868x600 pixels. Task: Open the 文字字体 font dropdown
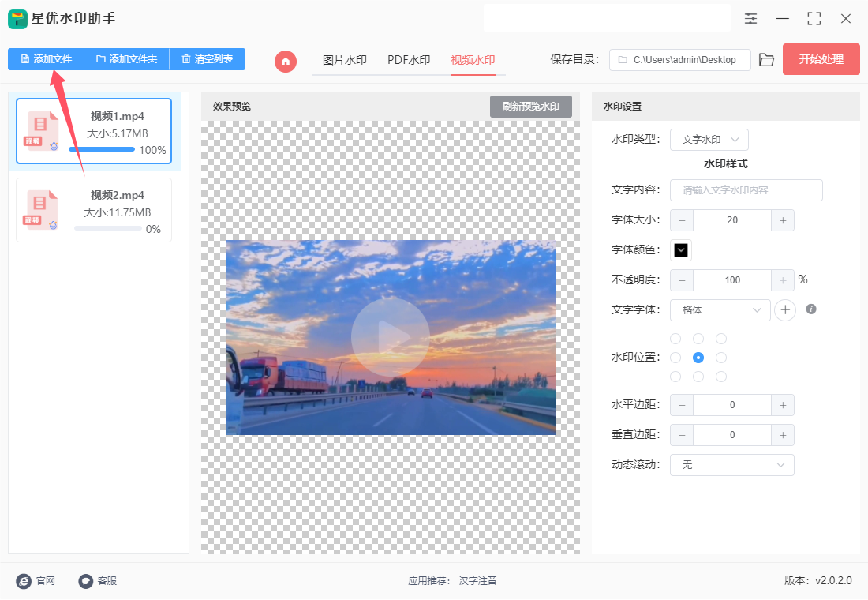[x=720, y=310]
